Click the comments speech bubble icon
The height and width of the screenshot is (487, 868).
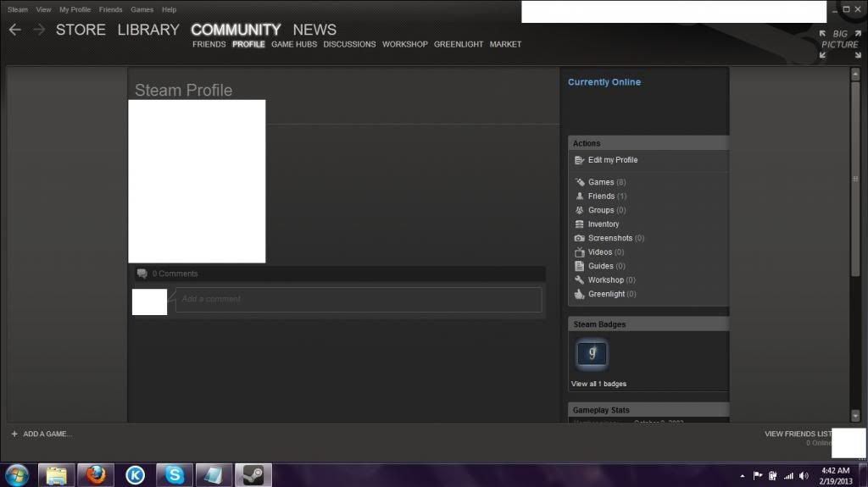pyautogui.click(x=142, y=274)
